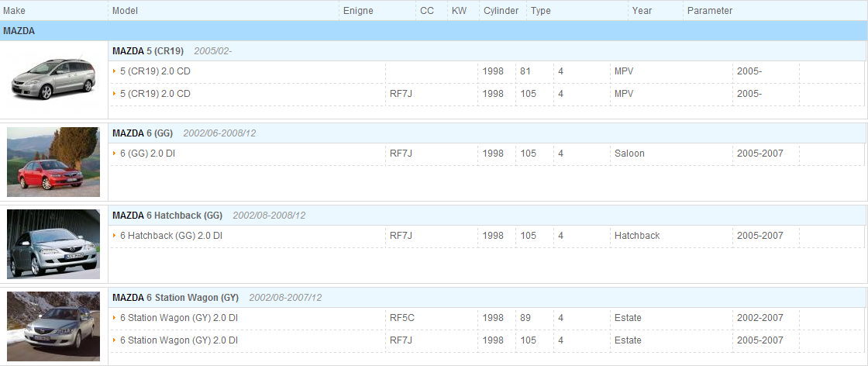Click the Parameter column header
Viewport: 868px width, 366px height.
710,11
